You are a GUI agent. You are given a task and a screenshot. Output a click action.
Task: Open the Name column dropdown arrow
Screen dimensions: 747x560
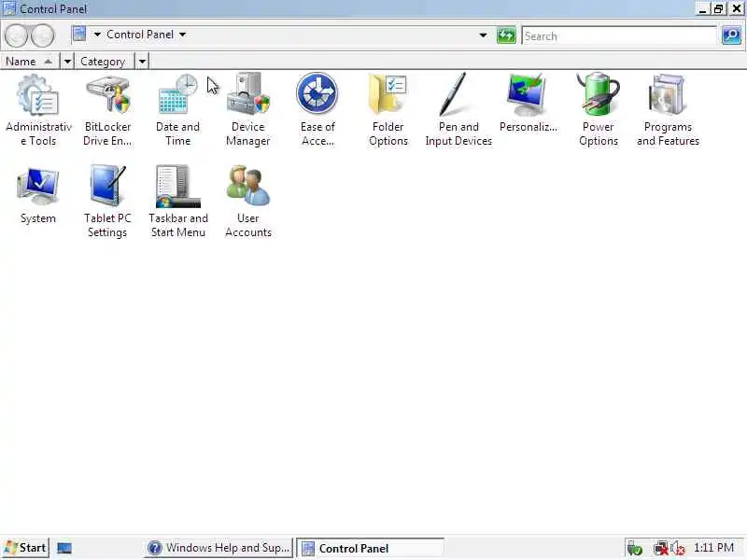tap(67, 62)
